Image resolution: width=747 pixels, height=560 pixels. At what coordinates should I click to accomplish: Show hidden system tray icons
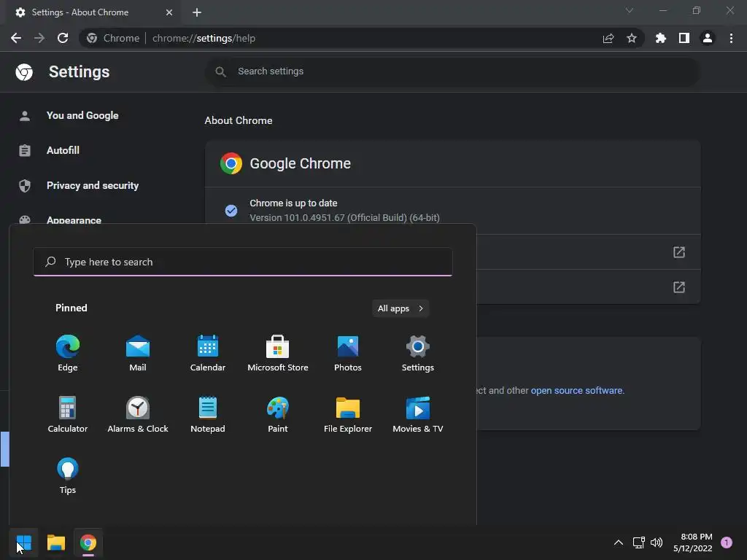click(x=619, y=542)
